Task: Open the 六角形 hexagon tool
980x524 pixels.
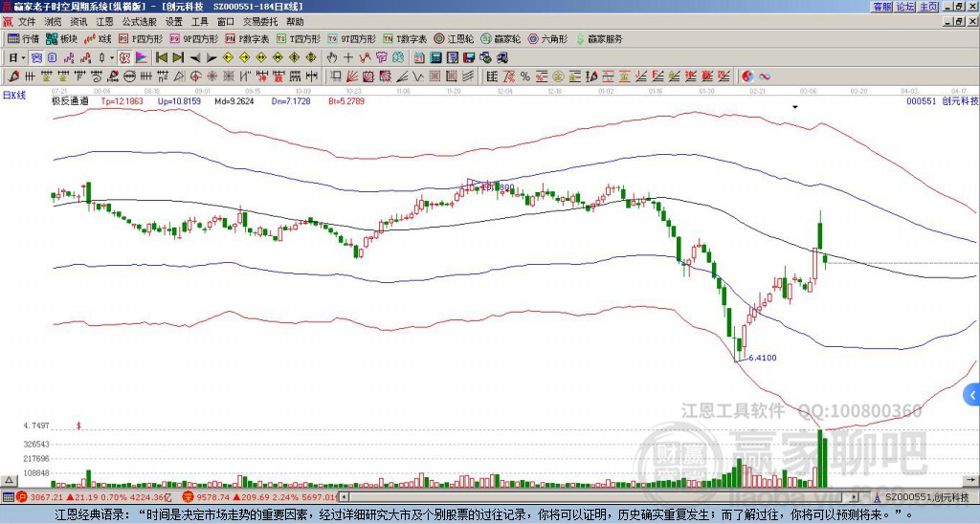Action: (548, 38)
